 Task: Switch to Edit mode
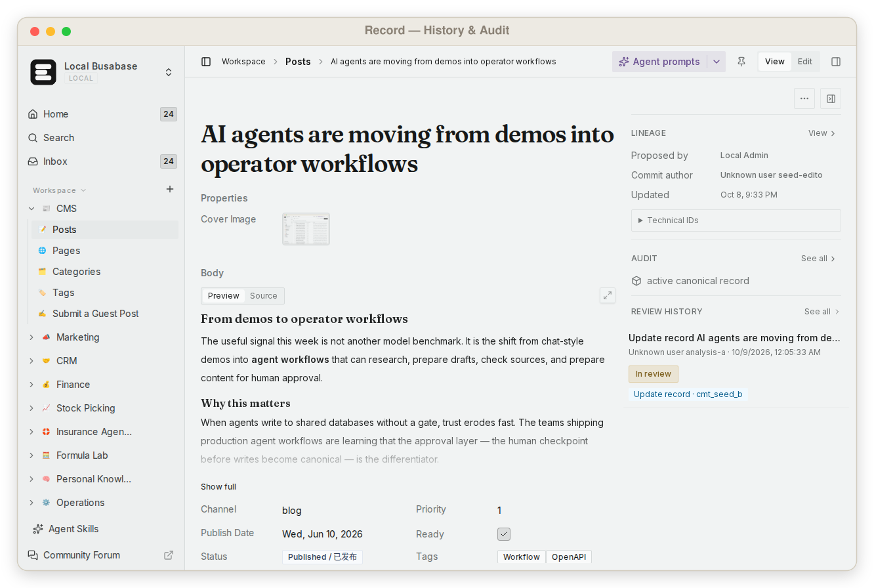pos(805,62)
